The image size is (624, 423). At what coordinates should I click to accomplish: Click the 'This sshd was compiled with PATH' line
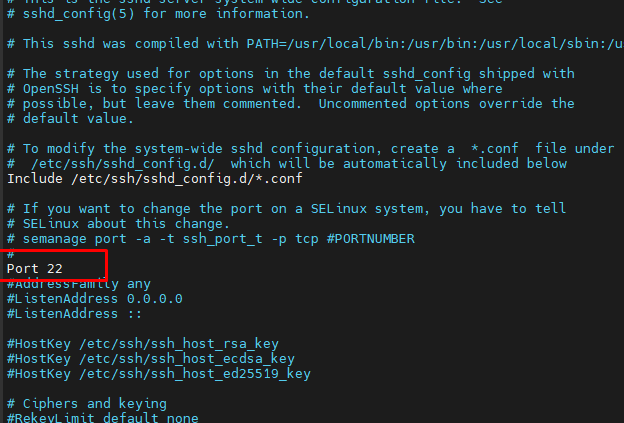[310, 44]
